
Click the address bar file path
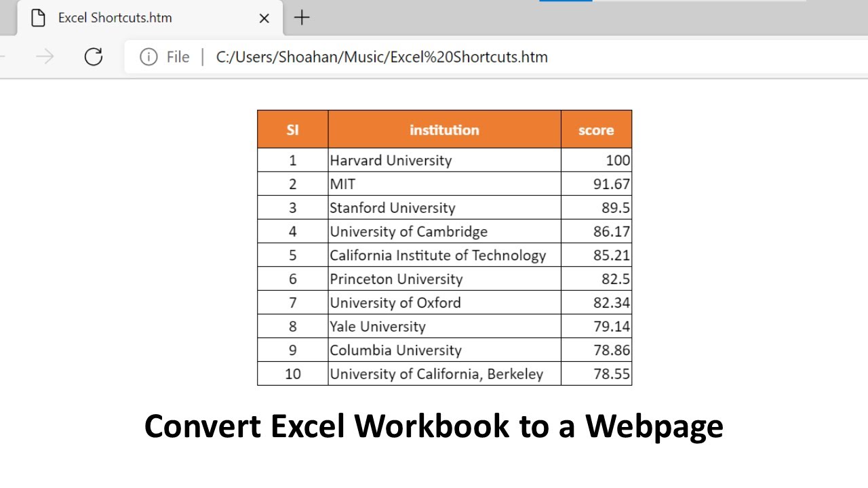(x=382, y=57)
